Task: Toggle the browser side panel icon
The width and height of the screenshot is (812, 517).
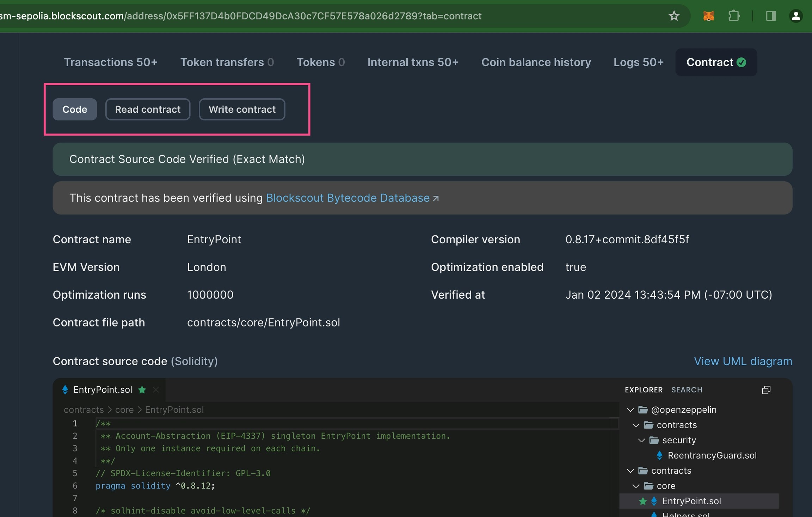Action: (x=771, y=16)
